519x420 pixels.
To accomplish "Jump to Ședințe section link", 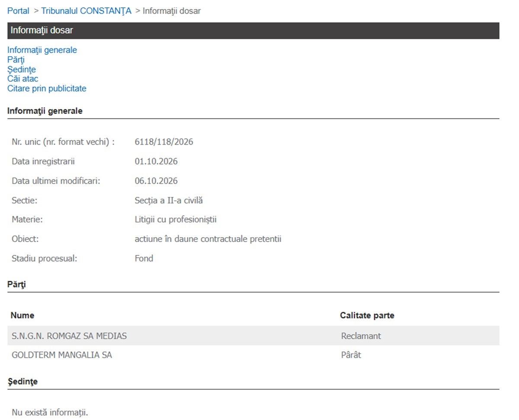I will point(22,69).
